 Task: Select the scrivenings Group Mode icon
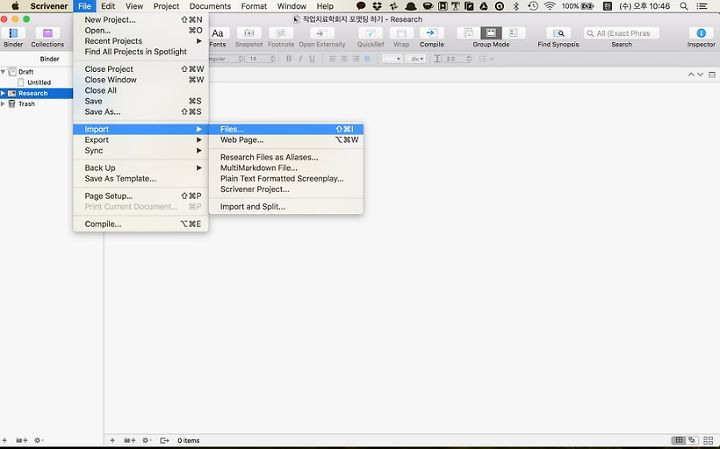pyautogui.click(x=468, y=33)
